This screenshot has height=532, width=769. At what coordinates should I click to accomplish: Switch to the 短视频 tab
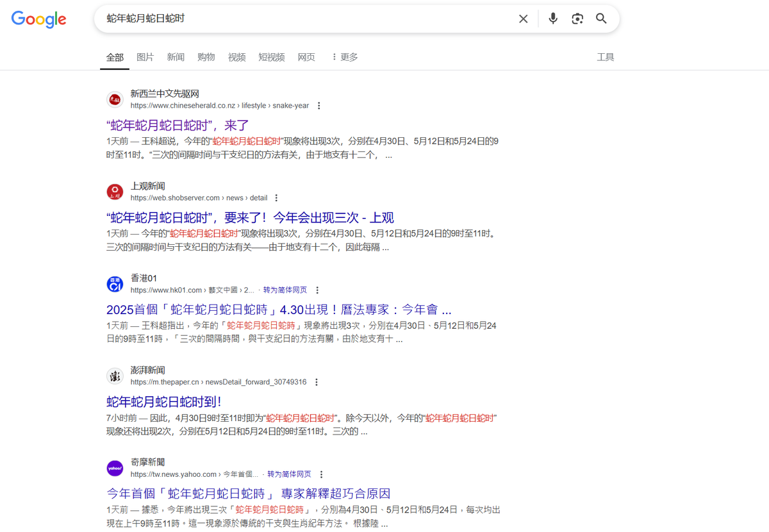(272, 57)
